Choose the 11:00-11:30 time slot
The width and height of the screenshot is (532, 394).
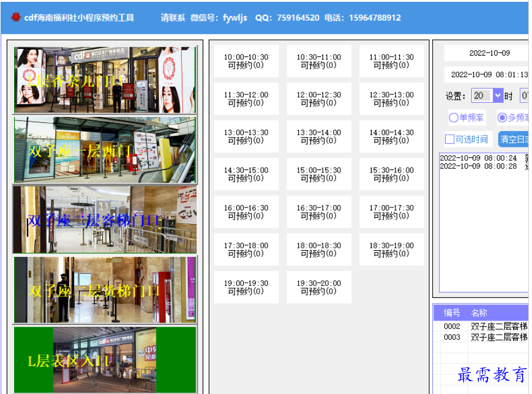(392, 61)
